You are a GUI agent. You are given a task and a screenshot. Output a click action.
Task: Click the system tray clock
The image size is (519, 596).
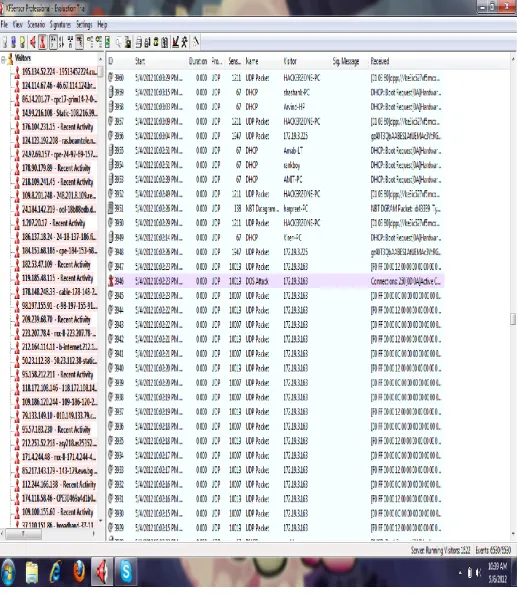(x=498, y=572)
